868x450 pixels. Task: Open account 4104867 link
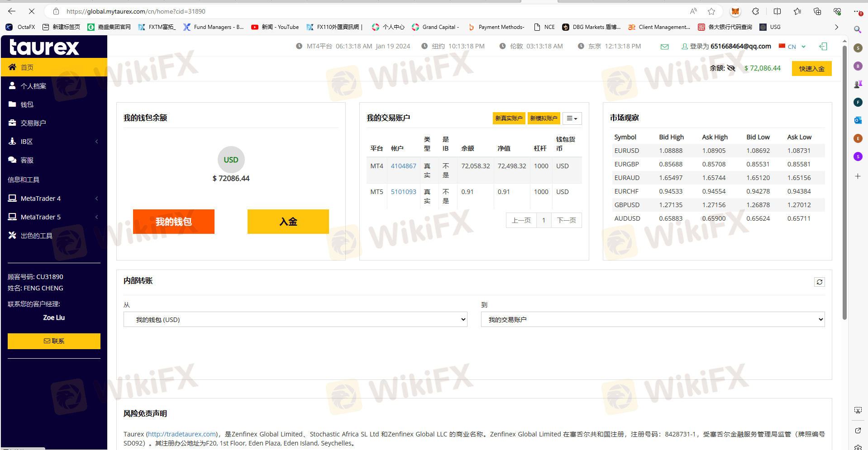403,166
